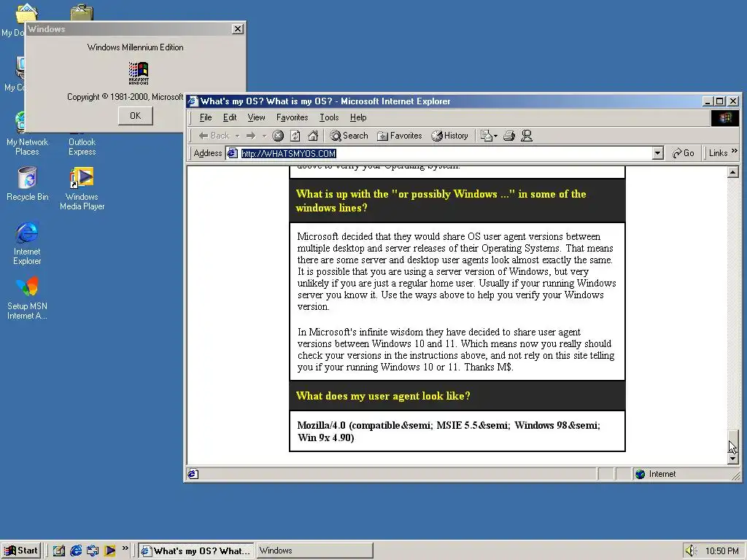Click the volume speaker tray icon
Image resolution: width=747 pixels, height=560 pixels.
[x=691, y=551]
